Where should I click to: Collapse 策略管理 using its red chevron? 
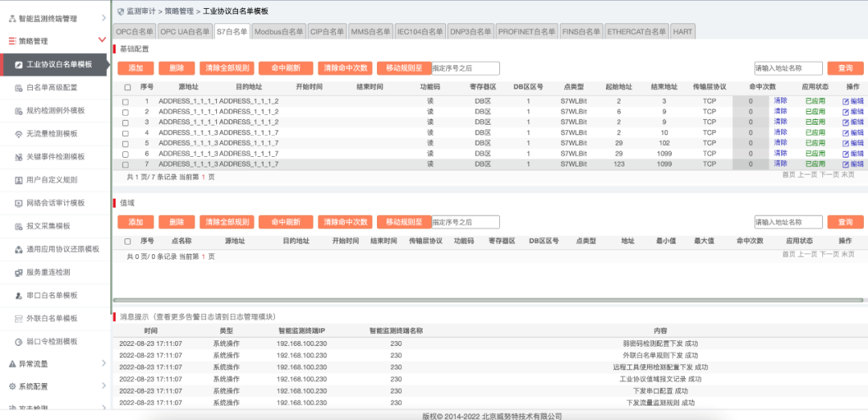tap(102, 40)
